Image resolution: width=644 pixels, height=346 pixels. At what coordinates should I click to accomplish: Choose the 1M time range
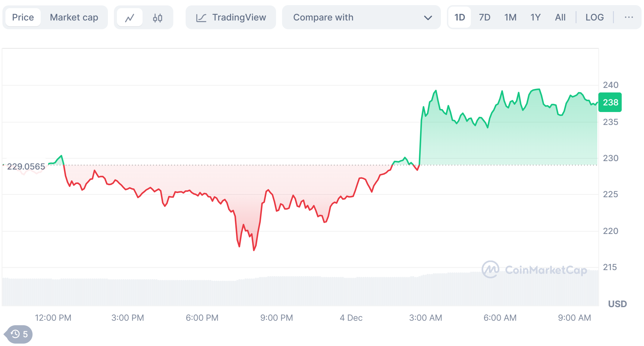[510, 17]
